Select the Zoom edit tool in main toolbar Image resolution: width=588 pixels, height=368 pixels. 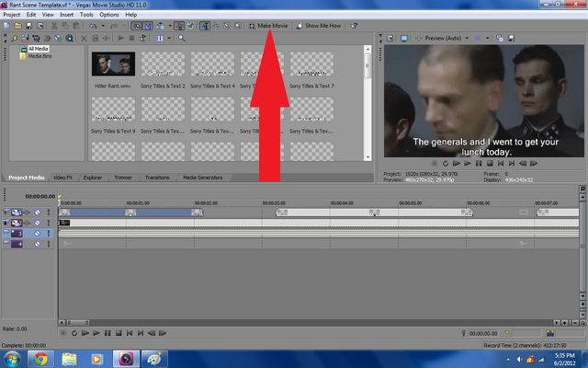point(238,26)
